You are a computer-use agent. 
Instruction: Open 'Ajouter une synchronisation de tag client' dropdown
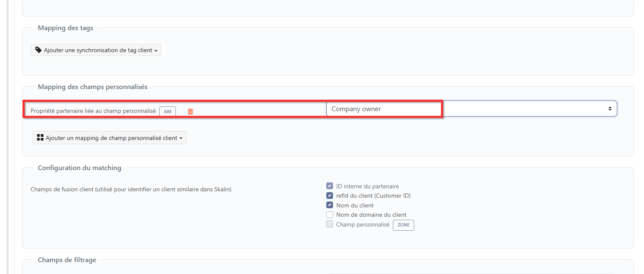click(96, 50)
